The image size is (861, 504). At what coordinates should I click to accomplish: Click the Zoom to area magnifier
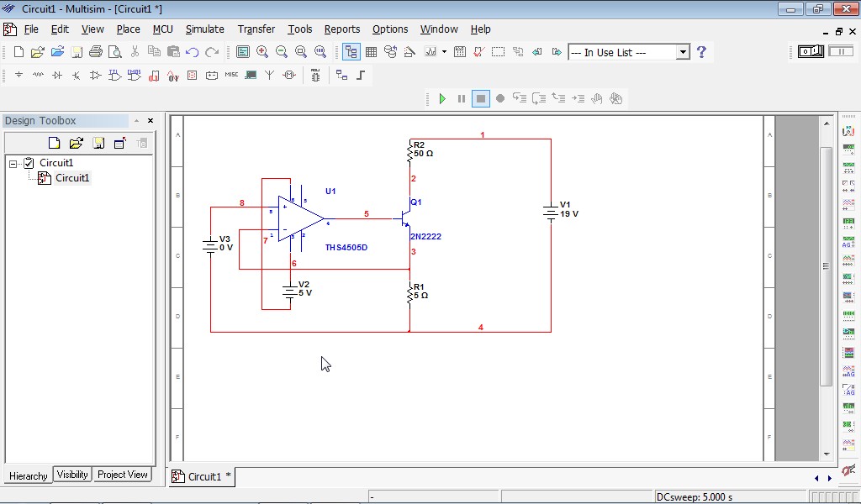(x=300, y=51)
